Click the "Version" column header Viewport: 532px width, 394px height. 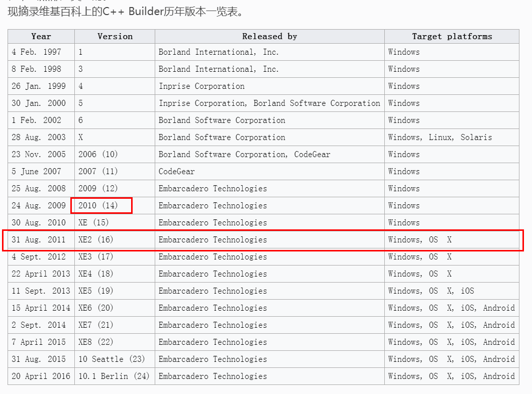pos(115,36)
